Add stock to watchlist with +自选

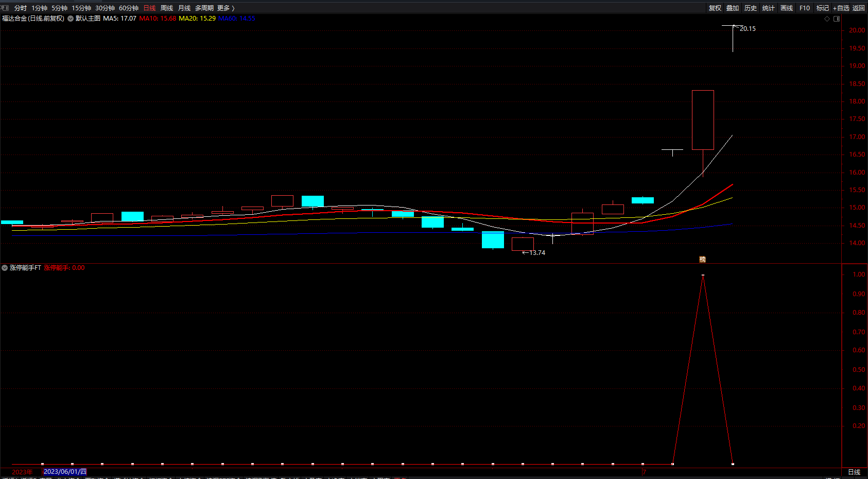click(841, 8)
